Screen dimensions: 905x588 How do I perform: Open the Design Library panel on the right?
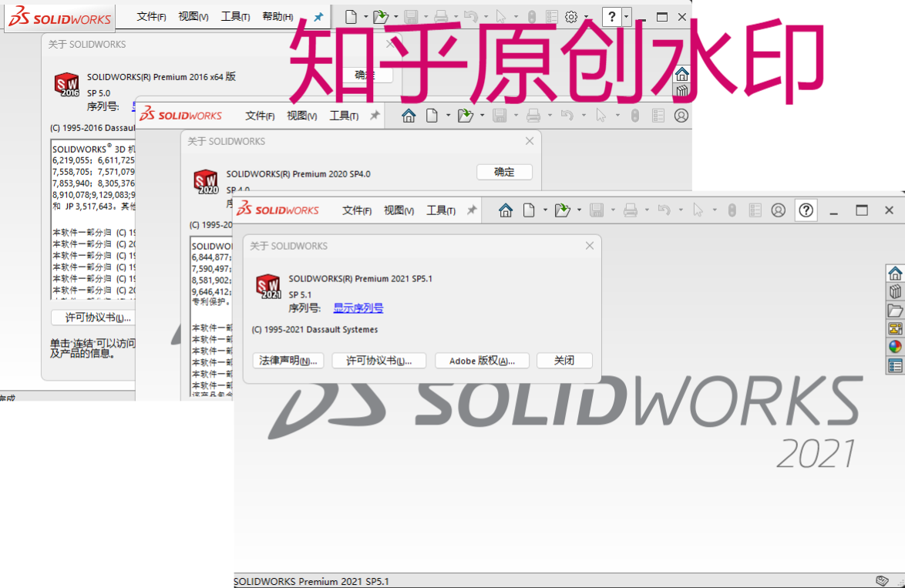tap(895, 291)
